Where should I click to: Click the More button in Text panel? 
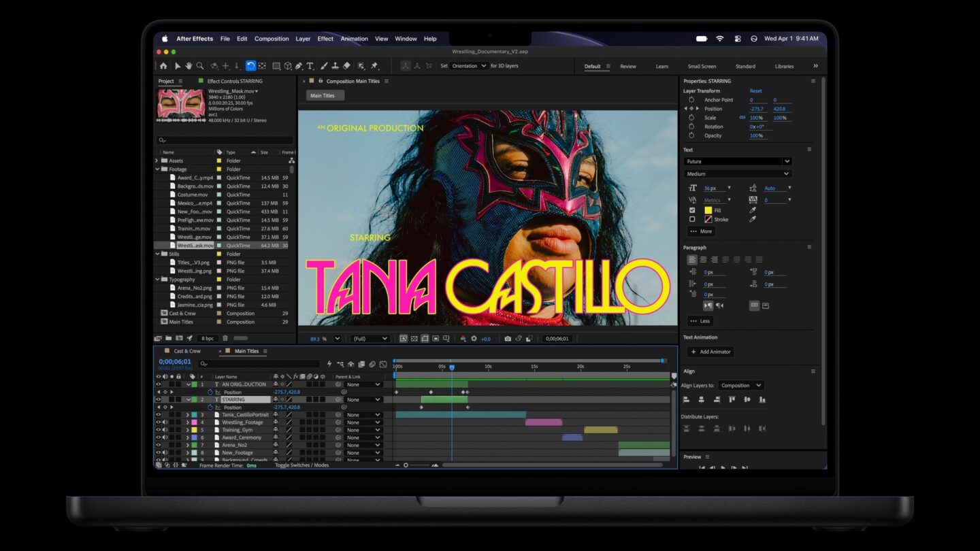(700, 231)
